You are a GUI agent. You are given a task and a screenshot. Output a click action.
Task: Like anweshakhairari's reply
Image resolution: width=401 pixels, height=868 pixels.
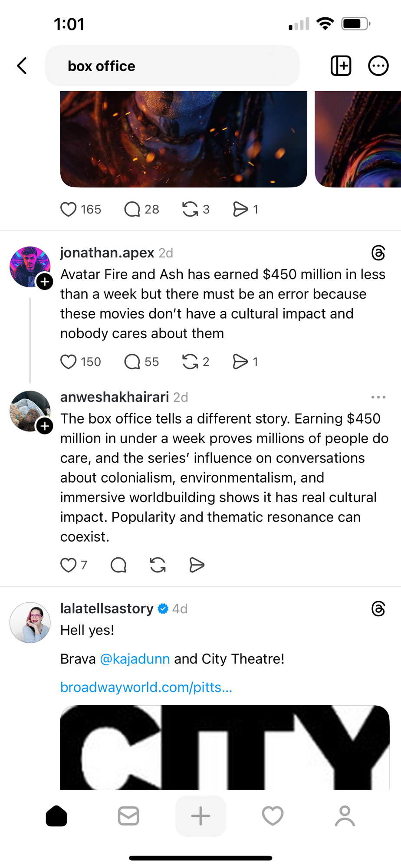pyautogui.click(x=69, y=565)
